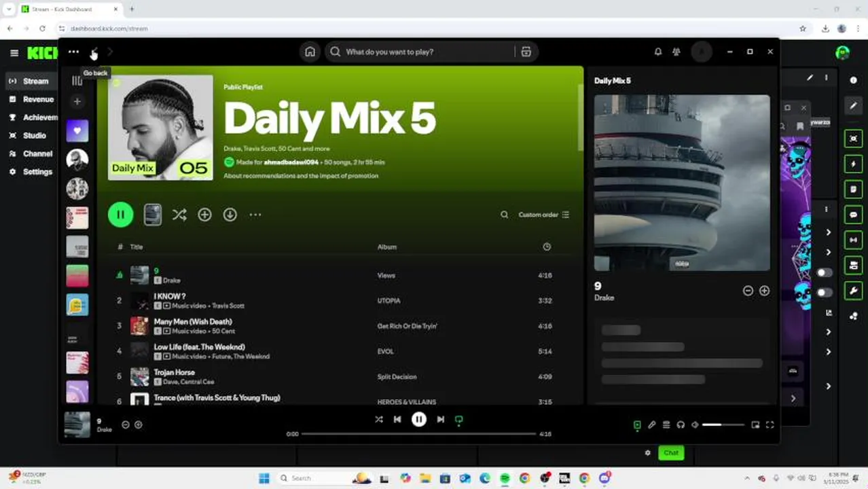Click the plus Create button in Spotify sidebar

pos(77,101)
